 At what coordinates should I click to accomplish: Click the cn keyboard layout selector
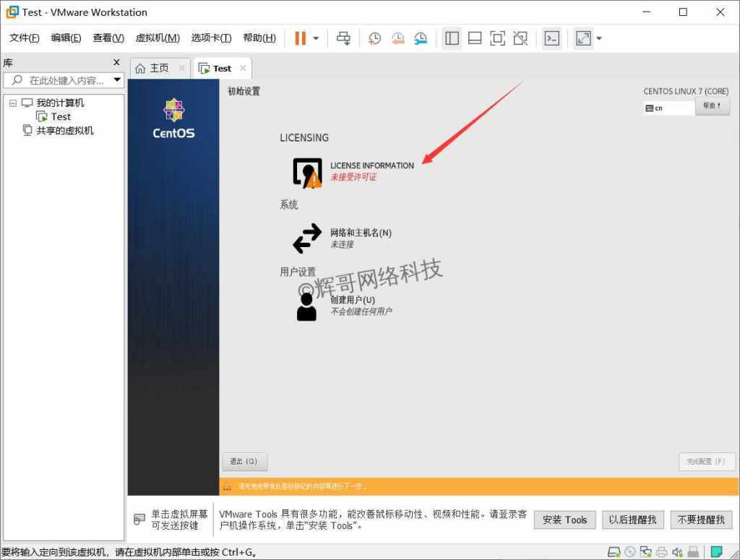pyautogui.click(x=668, y=108)
